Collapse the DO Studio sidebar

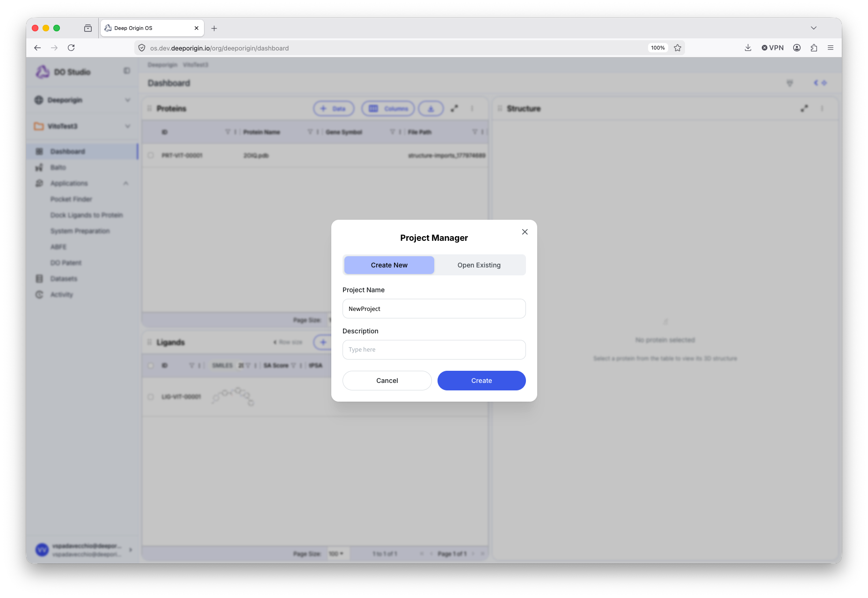pos(127,71)
